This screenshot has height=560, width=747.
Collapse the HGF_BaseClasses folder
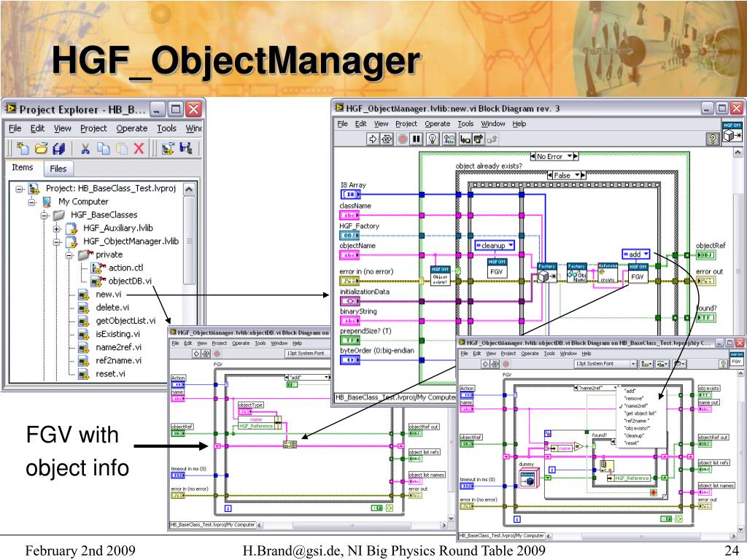(x=44, y=215)
